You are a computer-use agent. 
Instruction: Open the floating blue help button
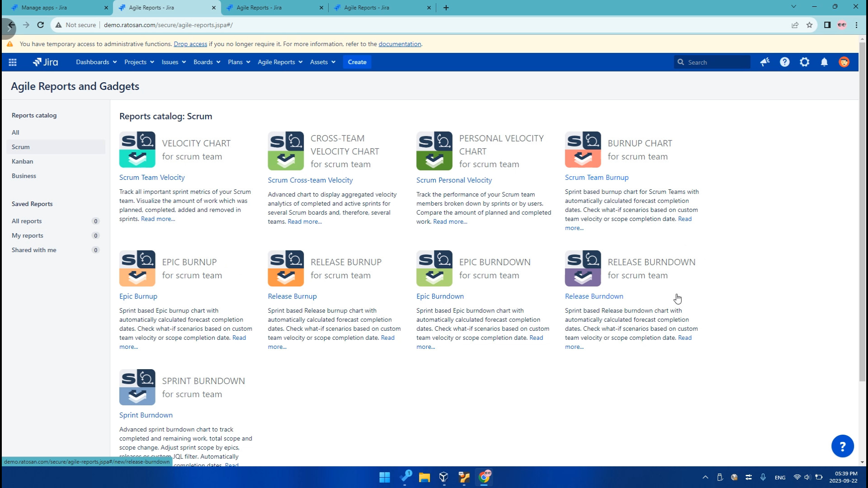pos(843,446)
